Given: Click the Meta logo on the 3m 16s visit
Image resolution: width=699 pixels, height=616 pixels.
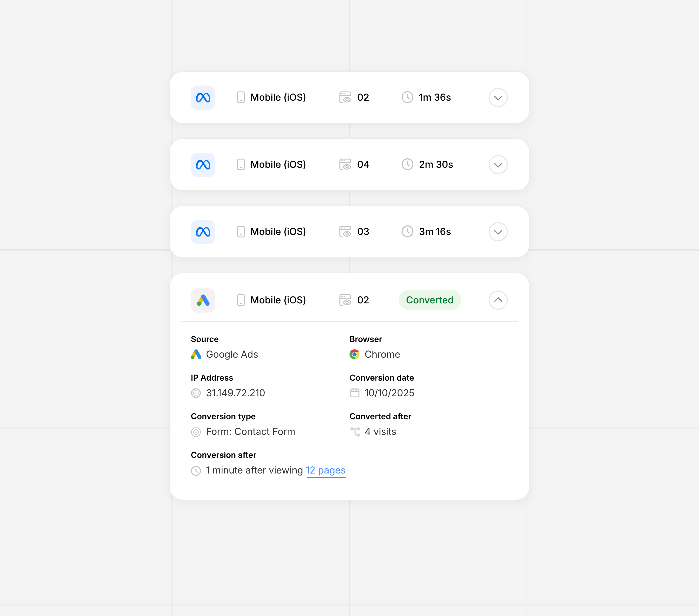Looking at the screenshot, I should pyautogui.click(x=203, y=232).
